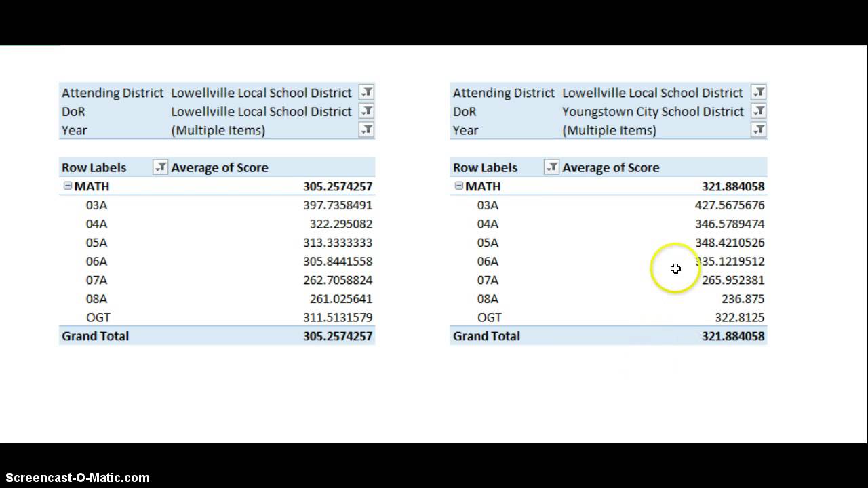Click Average of Score header in left table

220,167
